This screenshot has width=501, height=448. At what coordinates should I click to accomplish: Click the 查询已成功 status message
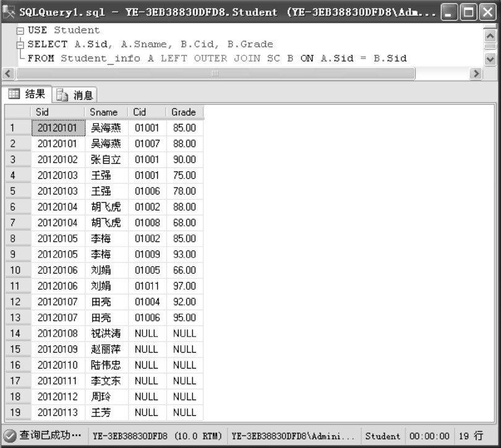[x=50, y=435]
